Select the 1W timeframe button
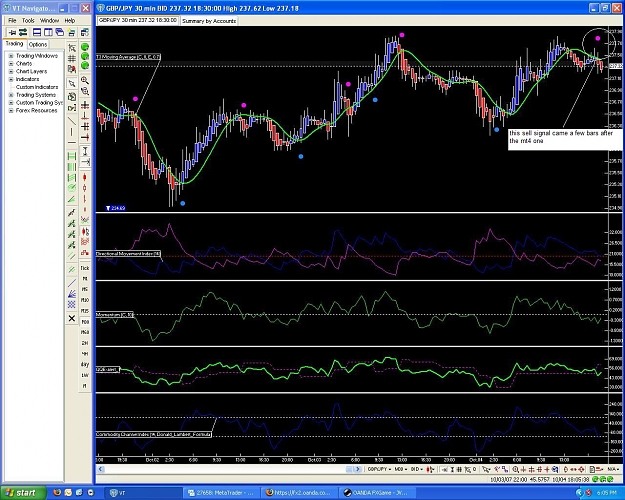Screen dimensions: 625x500 click(85, 375)
